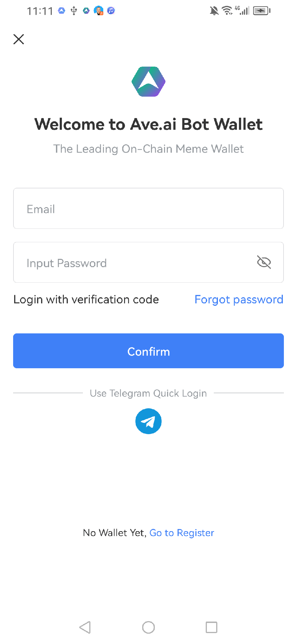This screenshot has width=297, height=644.
Task: Switch to Login with verification code
Action: click(86, 300)
